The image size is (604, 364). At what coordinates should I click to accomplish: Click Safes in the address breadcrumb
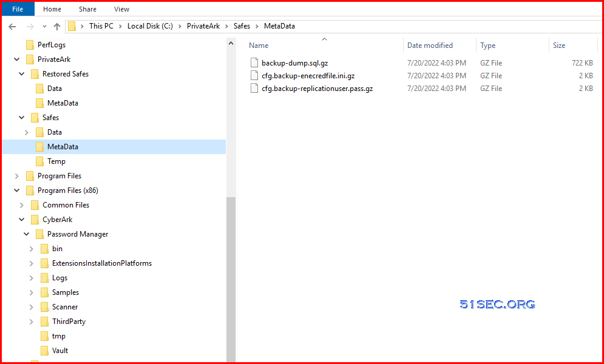pyautogui.click(x=242, y=26)
